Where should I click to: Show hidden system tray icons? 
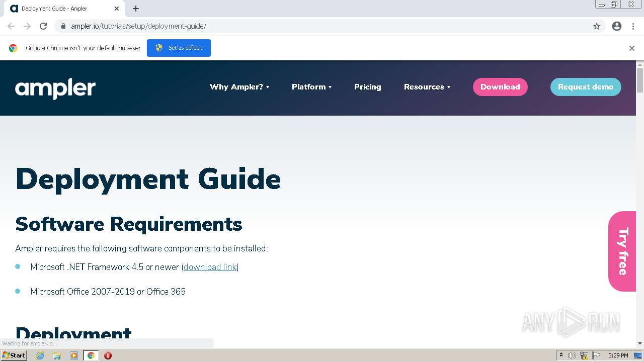coord(561,355)
